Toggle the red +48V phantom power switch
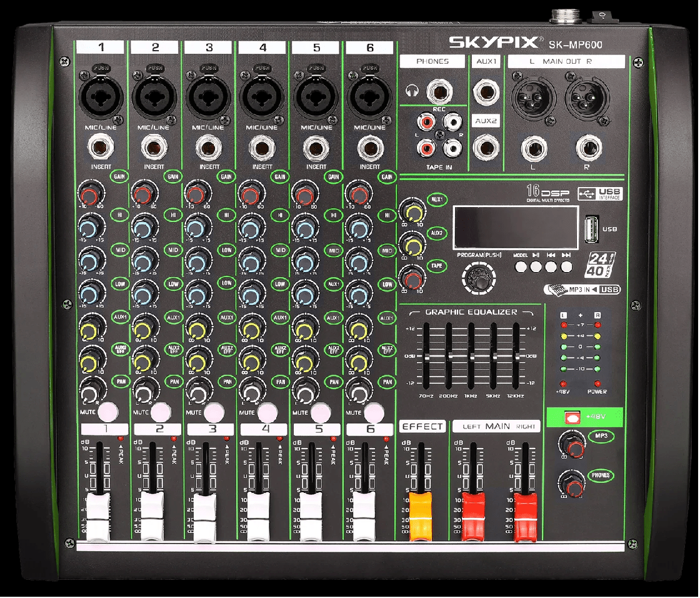Image resolution: width=700 pixels, height=598 pixels. (569, 417)
